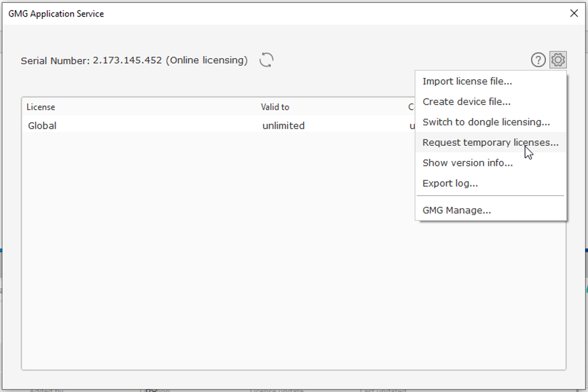This screenshot has height=392, width=588.
Task: Choose Import license file menu entry
Action: (491, 81)
